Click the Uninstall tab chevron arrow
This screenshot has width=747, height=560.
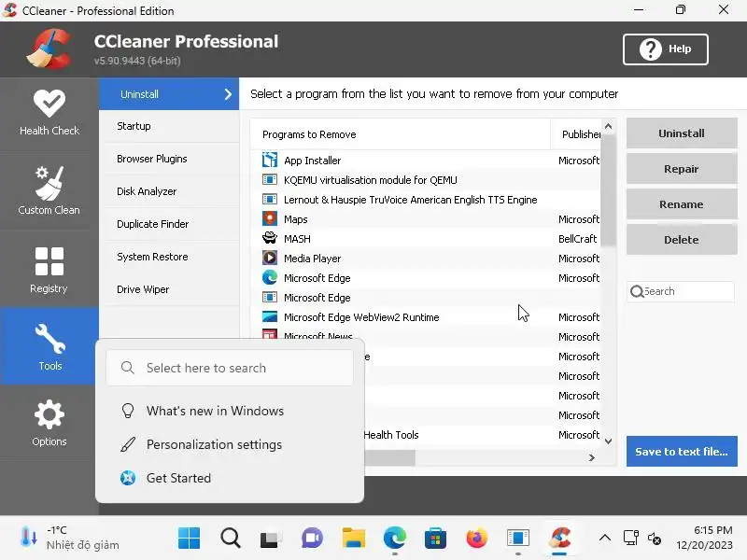tap(228, 94)
